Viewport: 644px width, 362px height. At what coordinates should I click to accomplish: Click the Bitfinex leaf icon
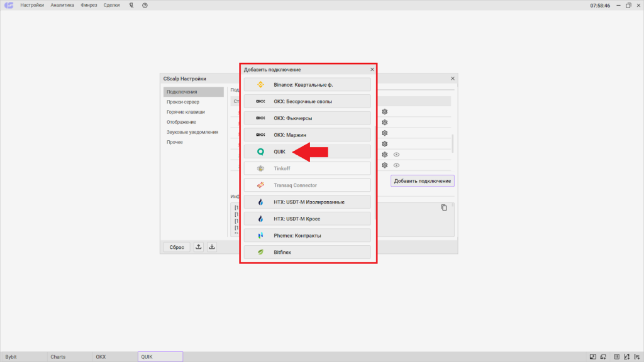click(x=260, y=253)
